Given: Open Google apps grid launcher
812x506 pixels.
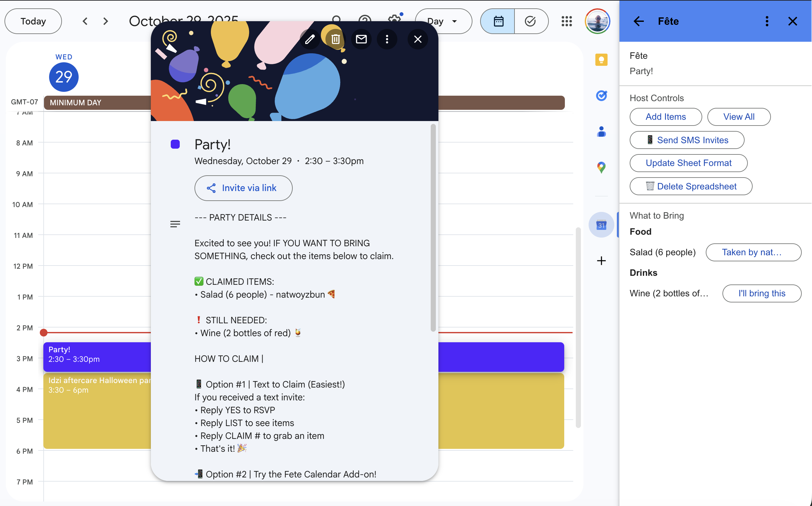Looking at the screenshot, I should tap(566, 22).
